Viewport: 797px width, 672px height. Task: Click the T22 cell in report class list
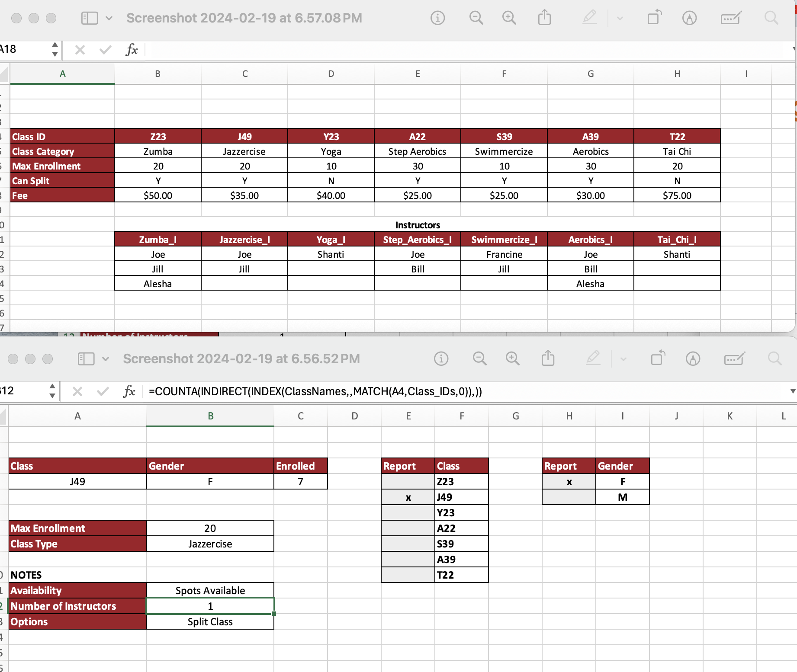462,575
